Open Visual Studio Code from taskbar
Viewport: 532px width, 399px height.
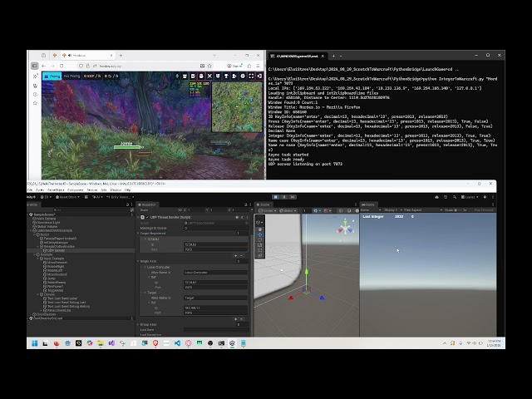177,343
